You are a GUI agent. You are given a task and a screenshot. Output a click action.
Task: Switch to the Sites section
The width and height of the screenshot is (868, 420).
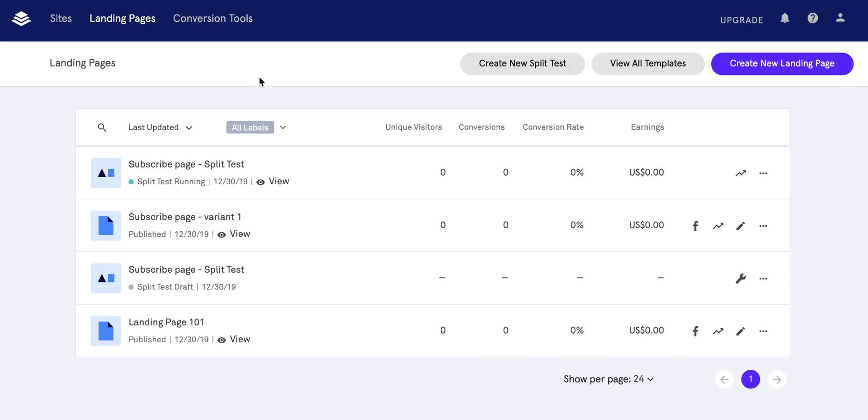[x=61, y=19]
